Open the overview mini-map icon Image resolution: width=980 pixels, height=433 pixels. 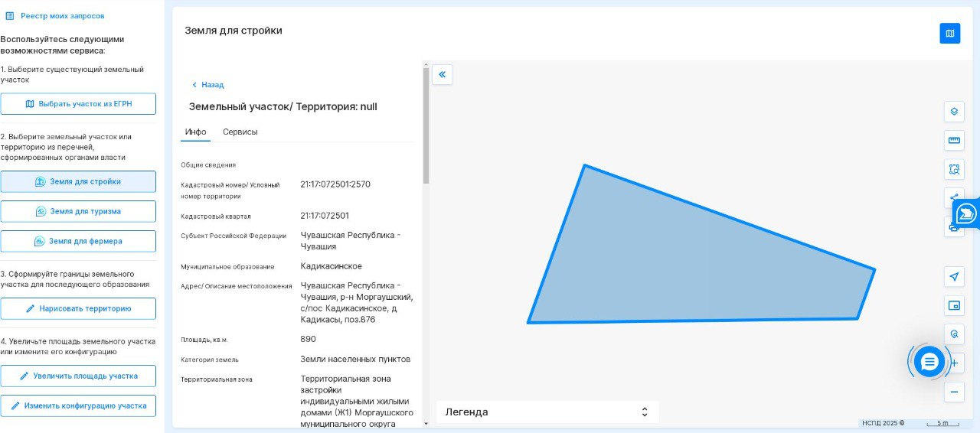click(x=954, y=306)
